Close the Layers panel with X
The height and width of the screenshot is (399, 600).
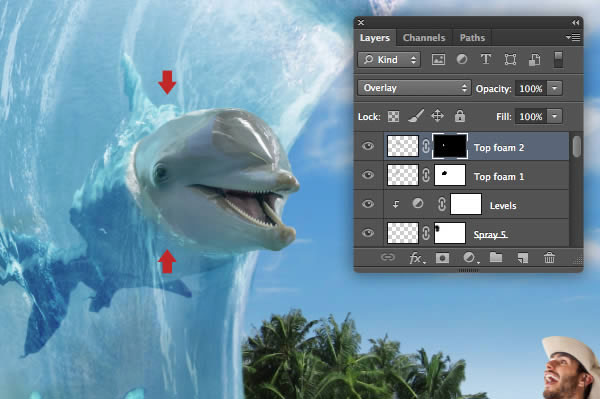pyautogui.click(x=361, y=23)
